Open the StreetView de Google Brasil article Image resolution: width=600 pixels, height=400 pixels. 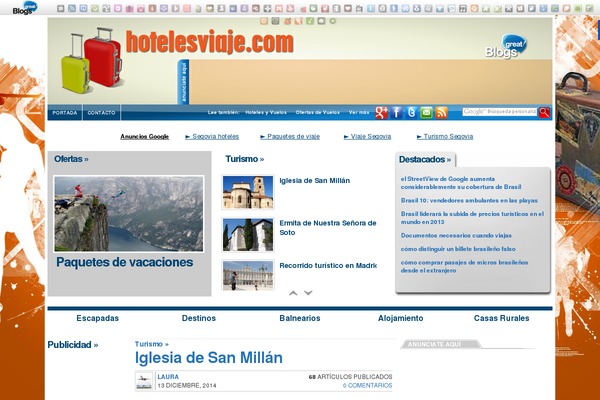click(461, 183)
